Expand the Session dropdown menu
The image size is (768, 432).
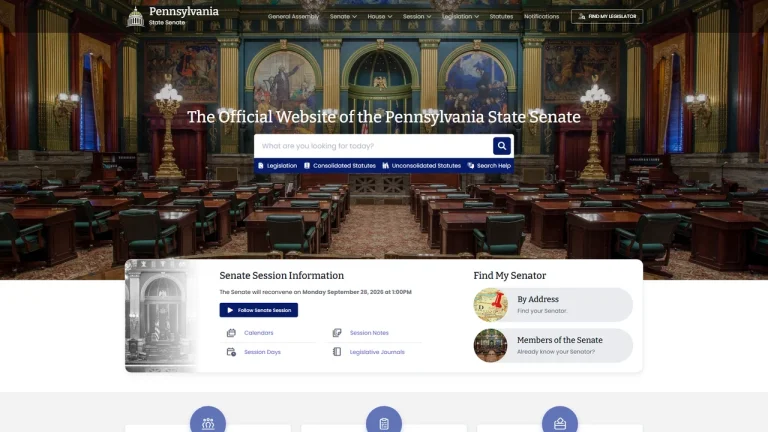417,16
